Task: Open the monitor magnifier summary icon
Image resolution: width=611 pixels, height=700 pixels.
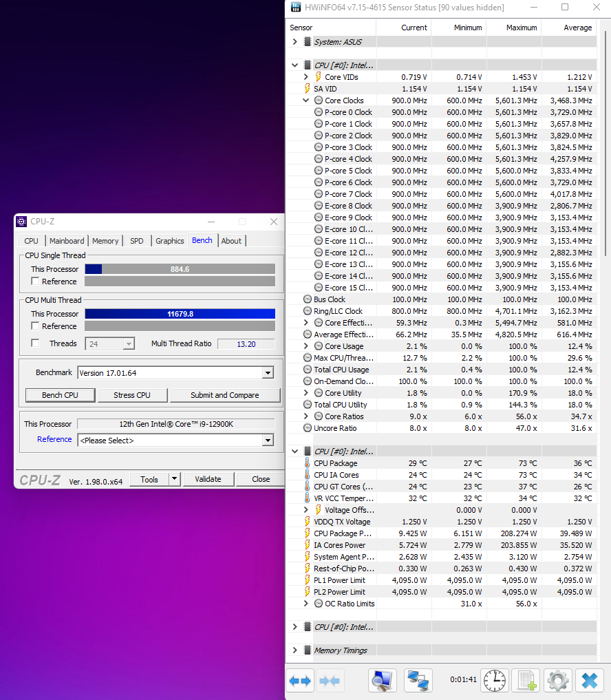Action: (x=383, y=681)
